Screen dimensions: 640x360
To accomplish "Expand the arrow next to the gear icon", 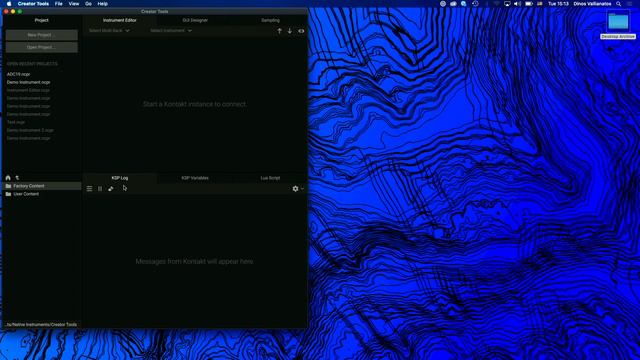I will click(302, 189).
